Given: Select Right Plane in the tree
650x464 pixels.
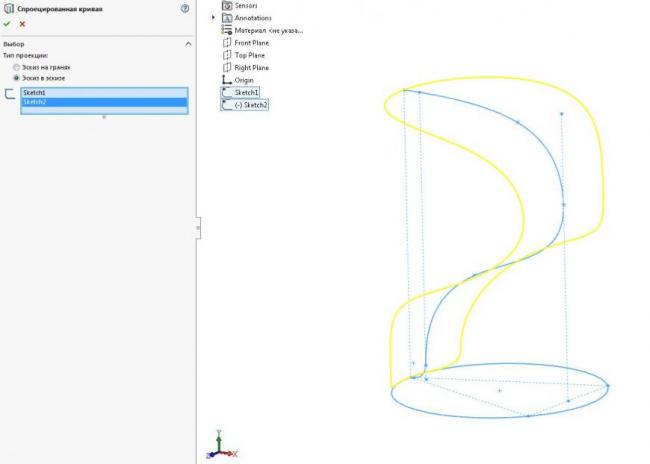Looking at the screenshot, I should (x=251, y=68).
